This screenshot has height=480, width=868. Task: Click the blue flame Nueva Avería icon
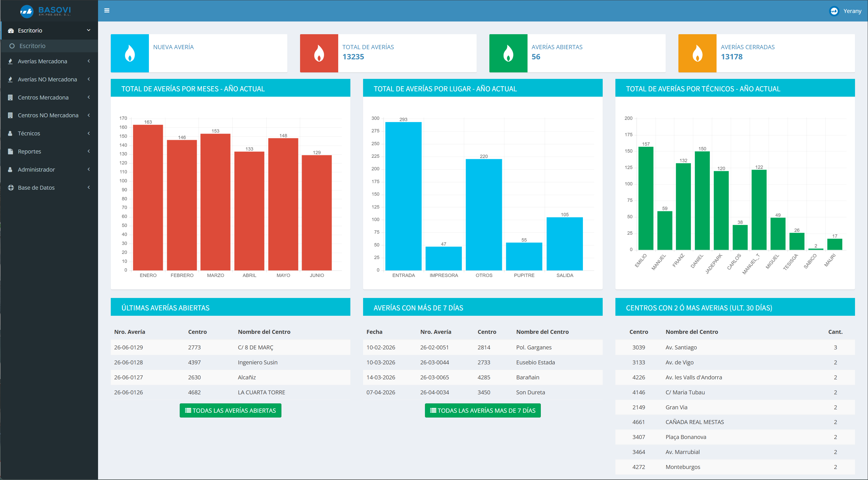click(130, 53)
